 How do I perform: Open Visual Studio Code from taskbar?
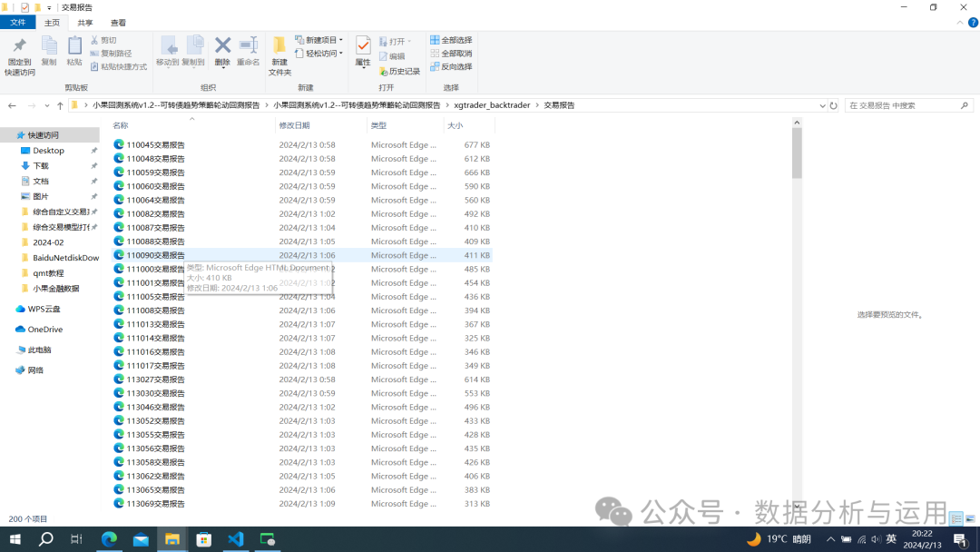(x=236, y=539)
